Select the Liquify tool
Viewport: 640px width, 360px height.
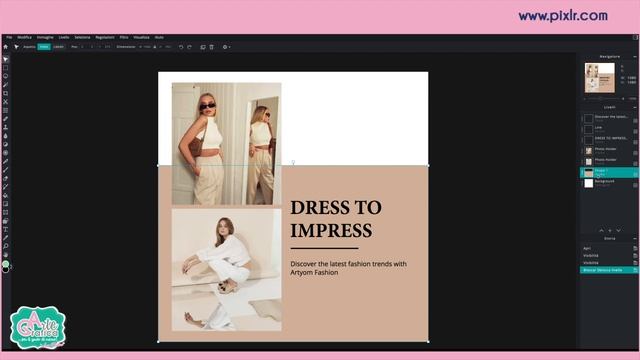[5, 111]
